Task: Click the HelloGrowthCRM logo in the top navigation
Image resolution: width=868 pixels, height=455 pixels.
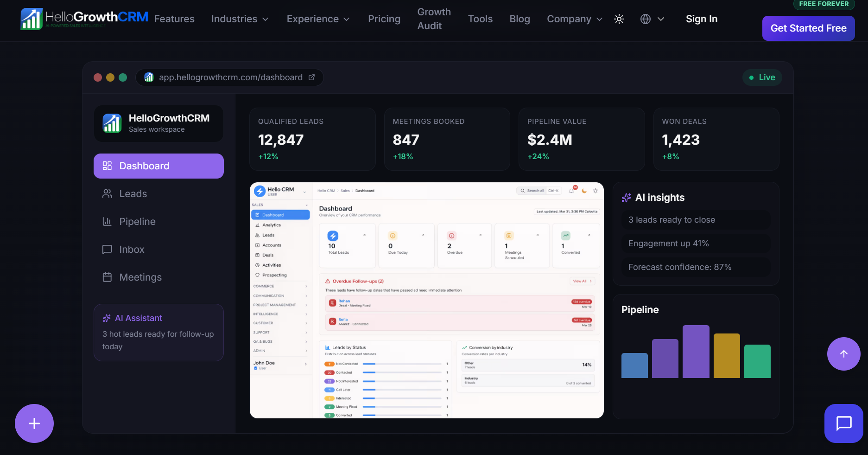Action: tap(84, 19)
